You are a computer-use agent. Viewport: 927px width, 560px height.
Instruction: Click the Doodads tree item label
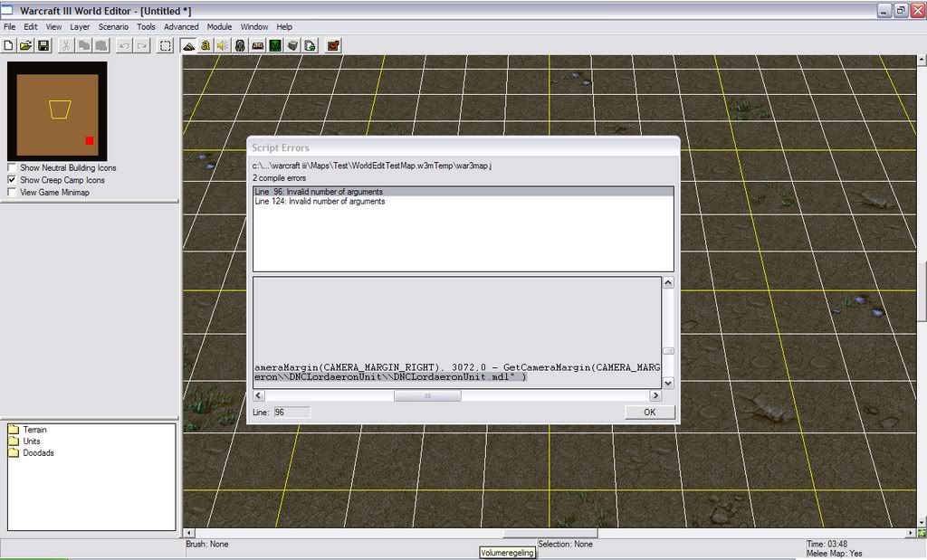click(38, 452)
